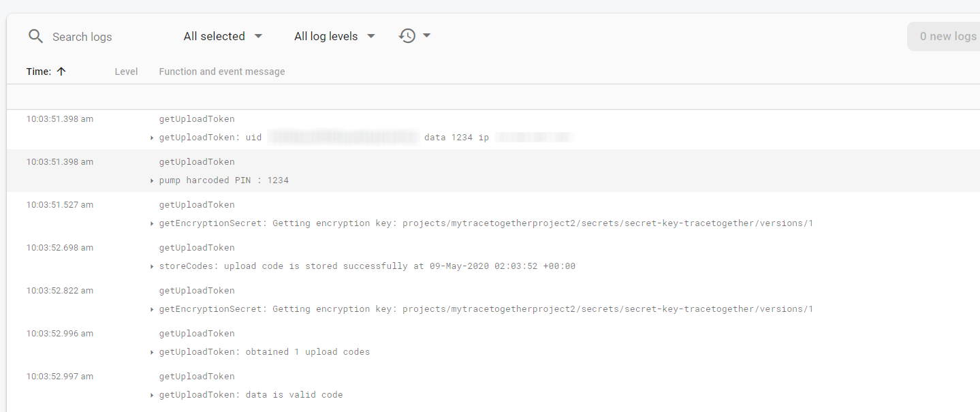Click the getUploadToken function name link
The width and height of the screenshot is (980, 412).
click(197, 118)
